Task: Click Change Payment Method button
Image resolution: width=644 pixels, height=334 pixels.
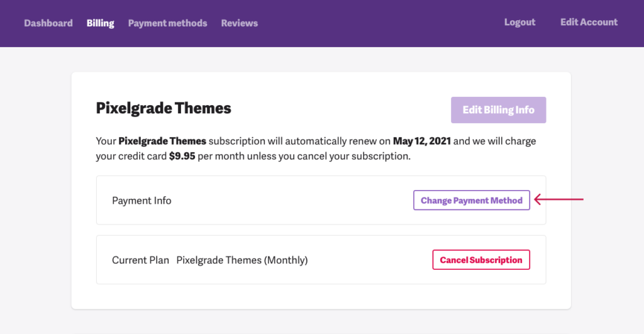Action: 472,200
